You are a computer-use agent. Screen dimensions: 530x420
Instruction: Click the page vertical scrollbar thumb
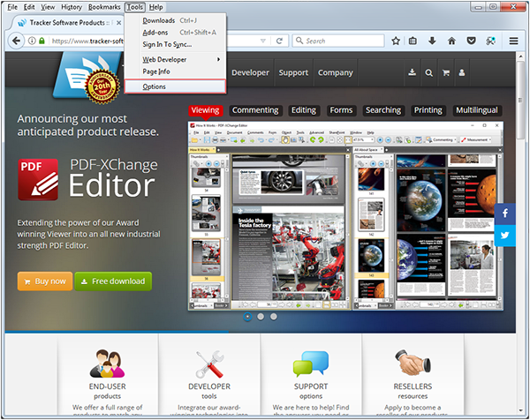520,101
